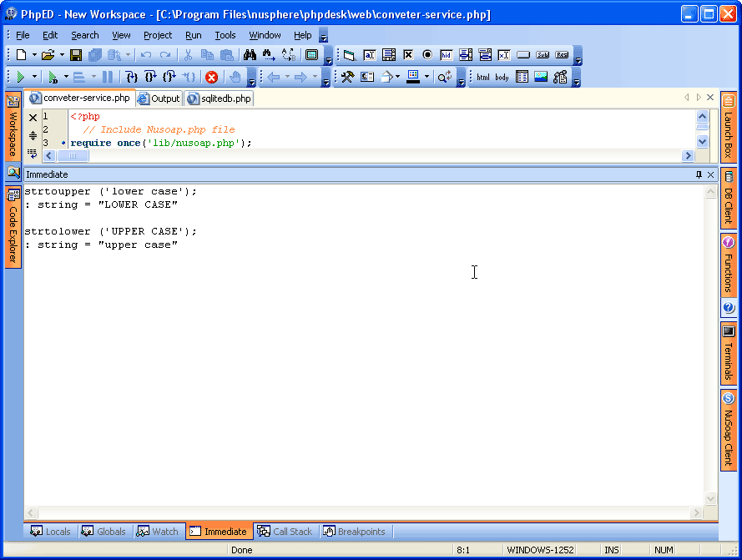
Task: Toggle breakpoint marker on line 3
Action: (x=63, y=144)
